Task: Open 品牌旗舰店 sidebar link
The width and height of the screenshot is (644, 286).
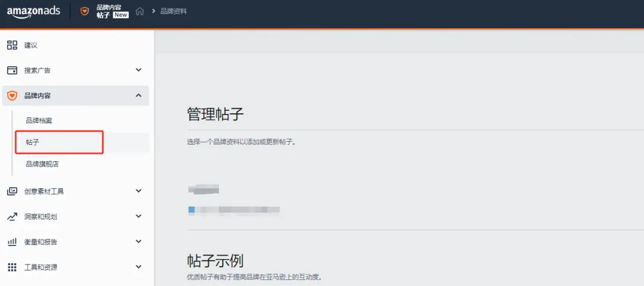Action: pyautogui.click(x=42, y=164)
